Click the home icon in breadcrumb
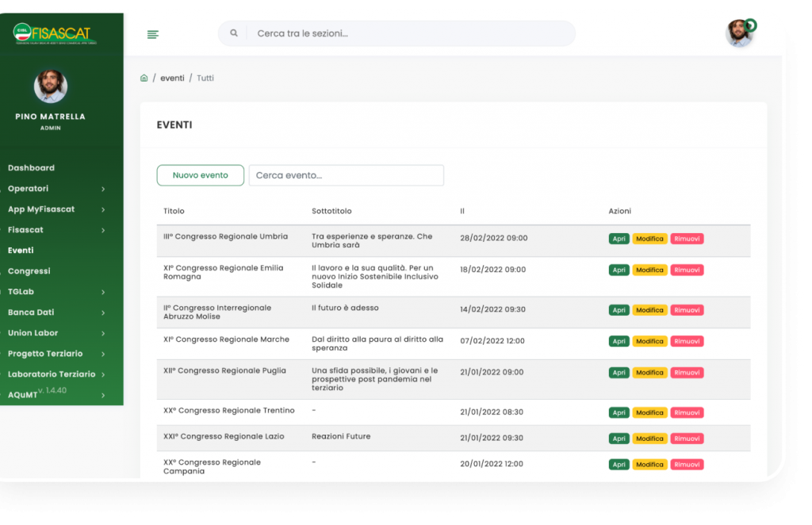 tap(144, 78)
